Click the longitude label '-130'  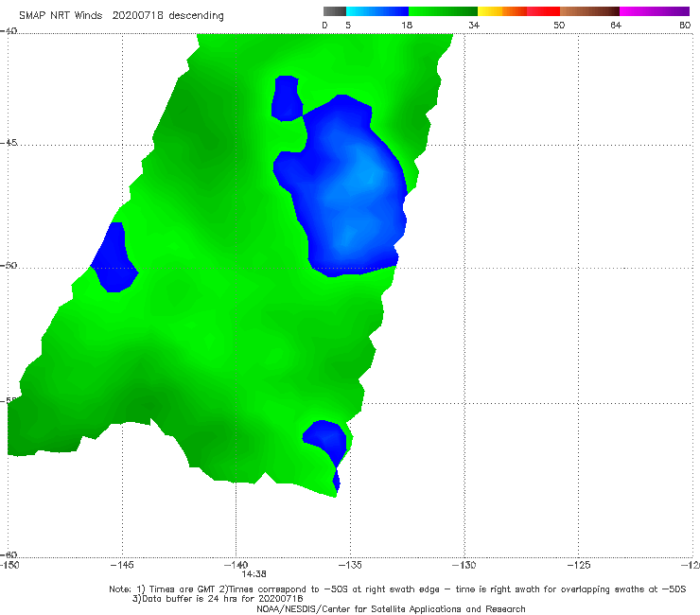[x=464, y=565]
